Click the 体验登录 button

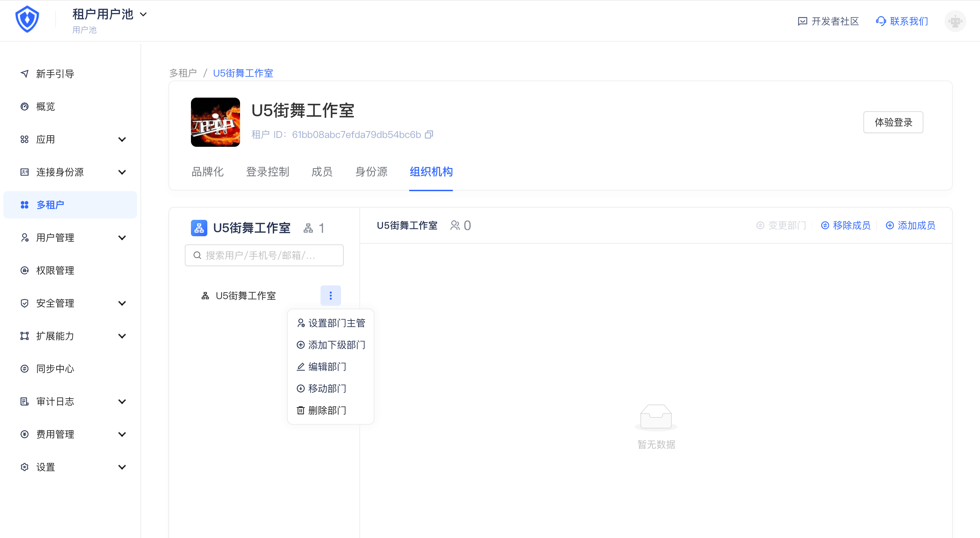click(x=893, y=122)
